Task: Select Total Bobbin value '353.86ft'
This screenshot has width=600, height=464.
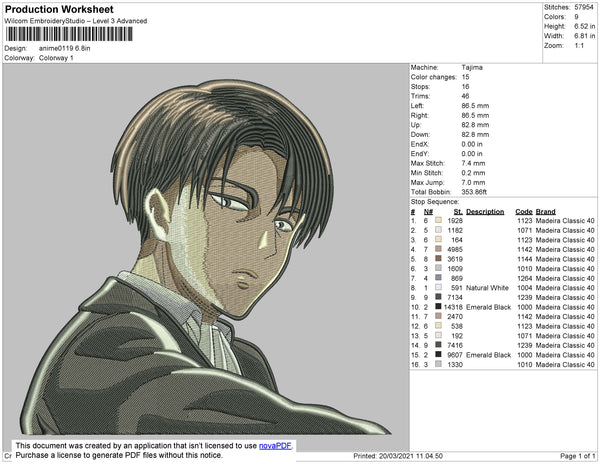Action: 474,192
